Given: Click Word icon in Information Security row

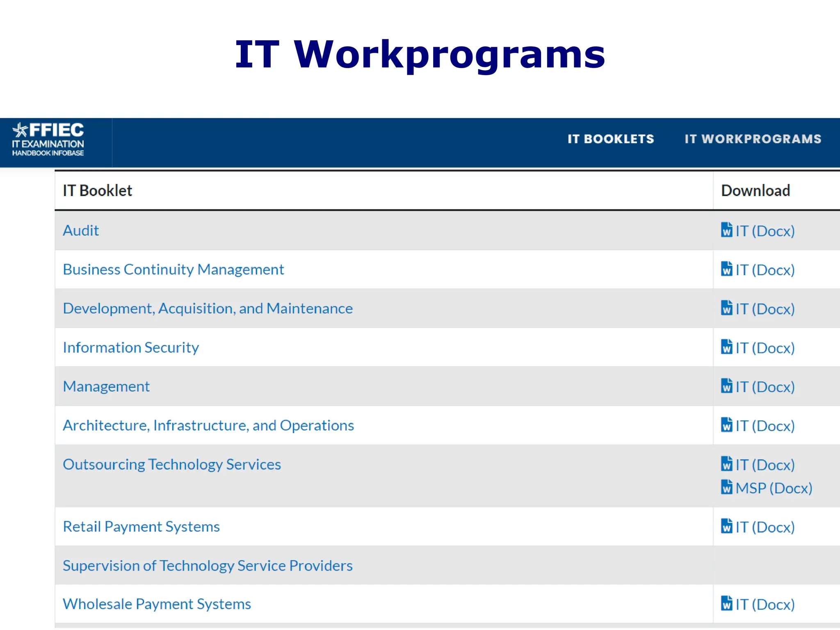Looking at the screenshot, I should tap(726, 347).
